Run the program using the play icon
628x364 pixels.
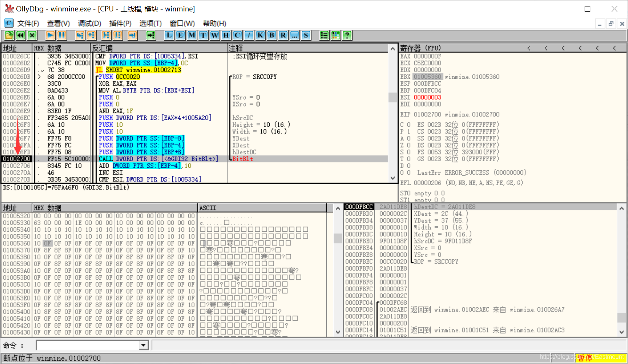point(50,35)
